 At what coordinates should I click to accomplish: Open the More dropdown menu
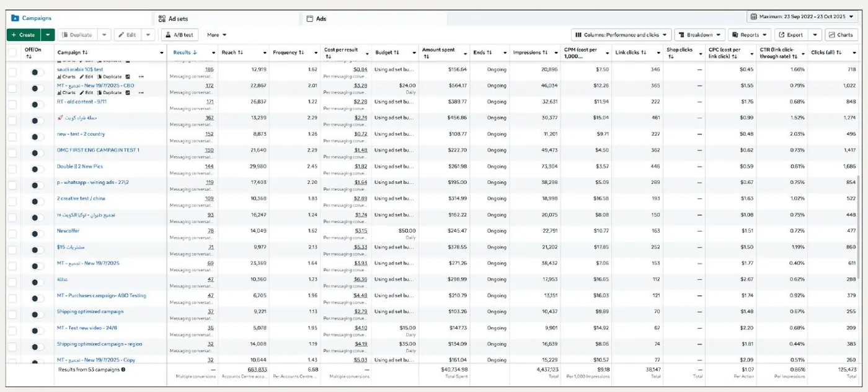217,35
